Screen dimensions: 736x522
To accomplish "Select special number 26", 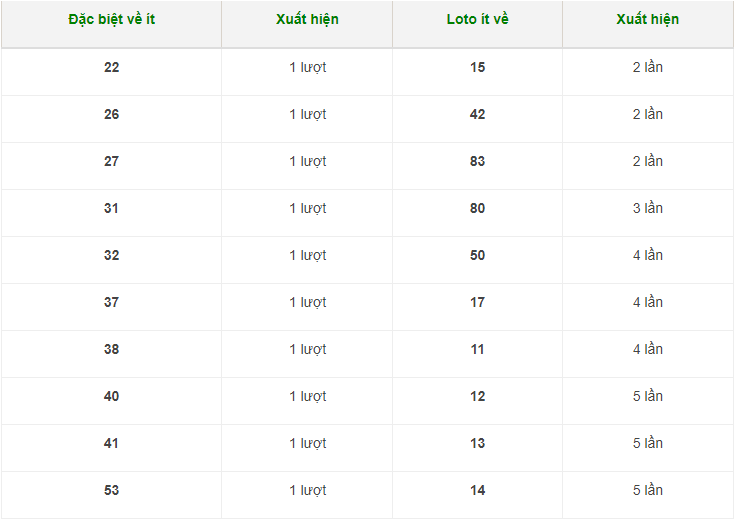I will (111, 114).
